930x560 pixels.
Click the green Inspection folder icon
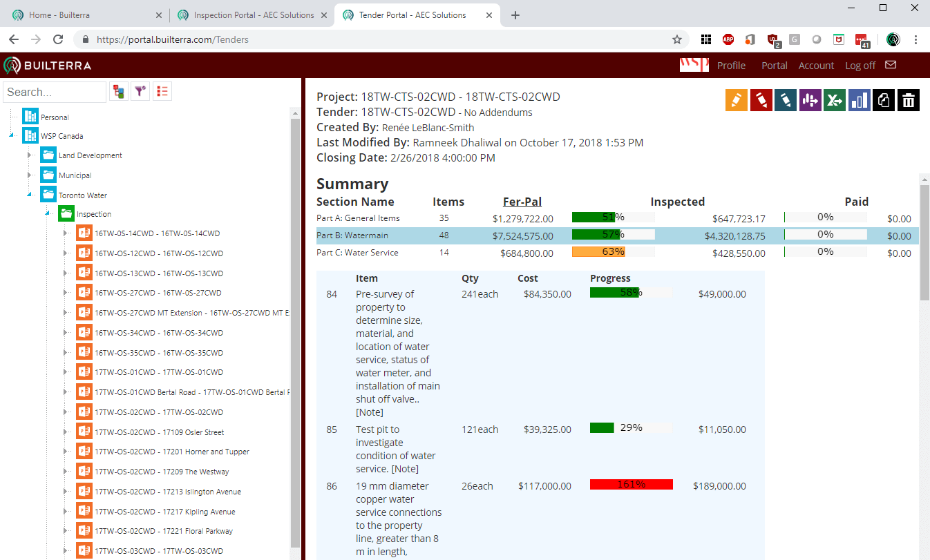(66, 214)
